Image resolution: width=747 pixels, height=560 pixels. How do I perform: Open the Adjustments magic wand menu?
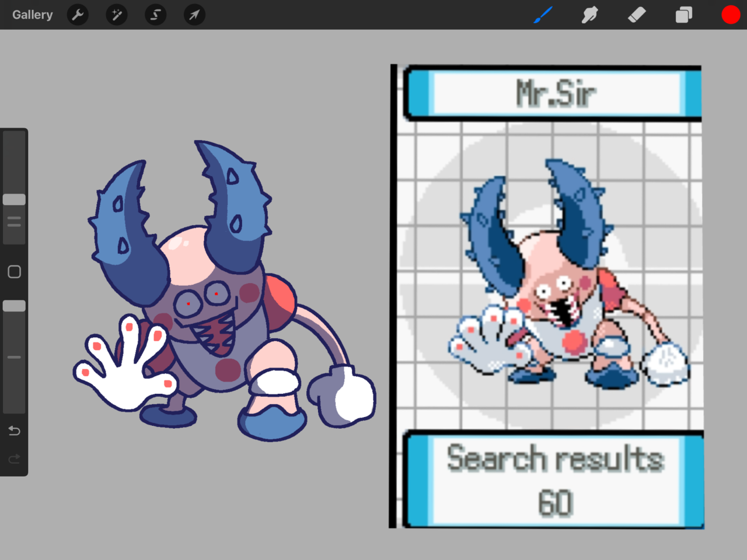[x=117, y=15]
